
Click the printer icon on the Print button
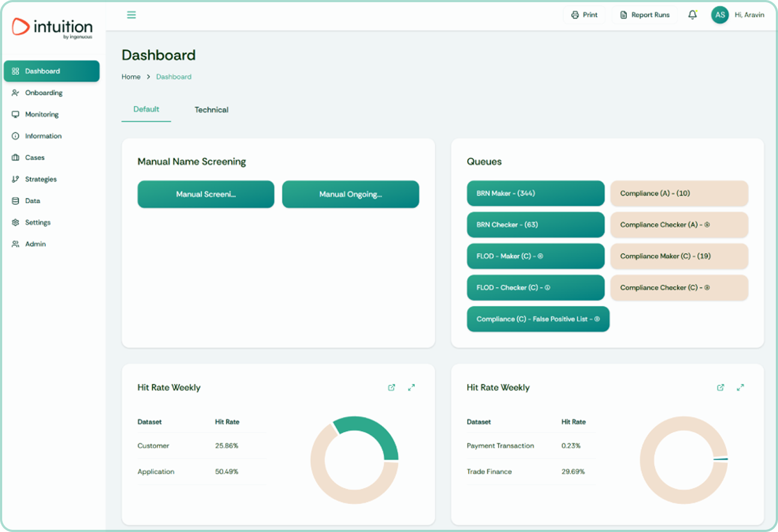point(574,15)
